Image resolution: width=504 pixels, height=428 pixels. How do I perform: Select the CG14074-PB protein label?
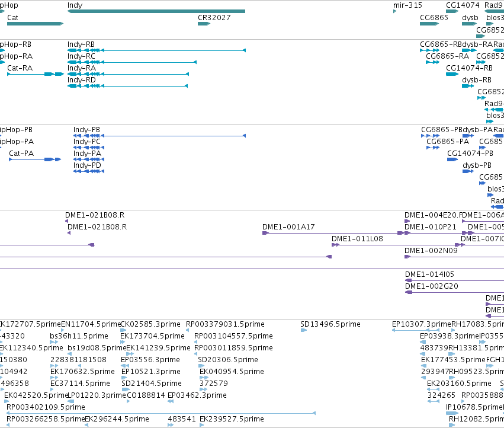(470, 154)
